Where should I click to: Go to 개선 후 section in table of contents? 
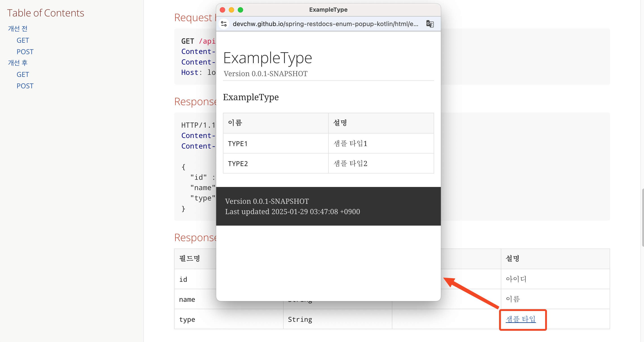(18, 63)
